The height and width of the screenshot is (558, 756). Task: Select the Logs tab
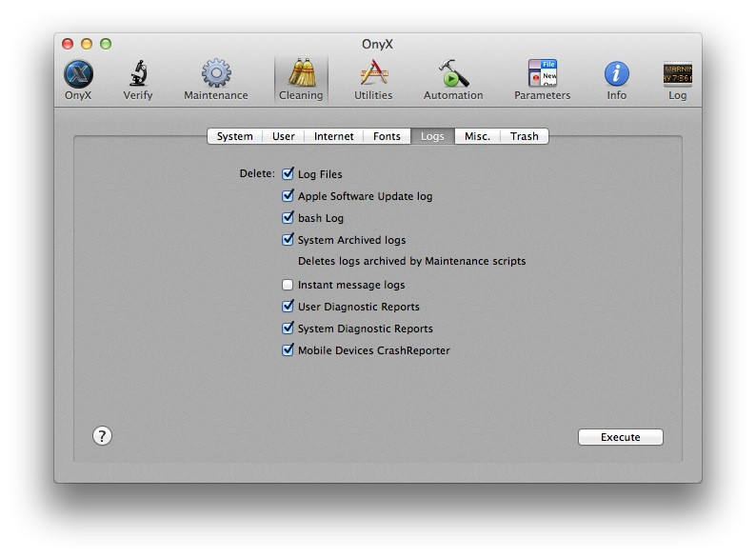432,136
